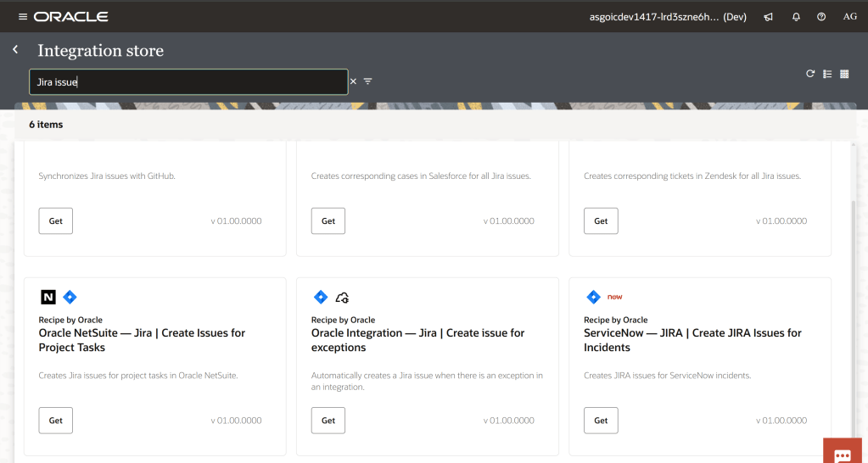
Task: Open the help question mark icon
Action: 821,17
